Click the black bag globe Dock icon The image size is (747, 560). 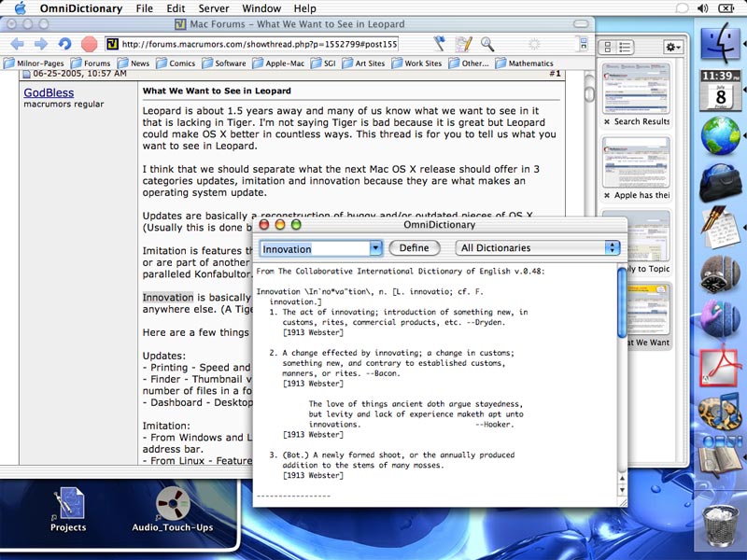point(720,183)
